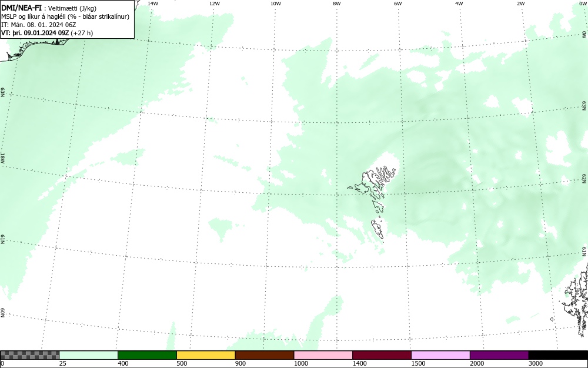Click the lavender legend swatch
Viewport: 588px width, 368px height.
[440, 355]
